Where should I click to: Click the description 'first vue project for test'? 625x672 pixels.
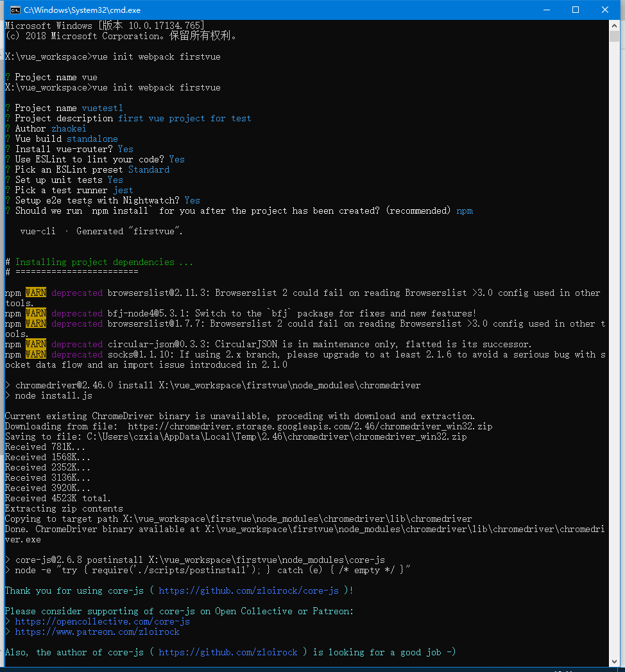point(185,118)
